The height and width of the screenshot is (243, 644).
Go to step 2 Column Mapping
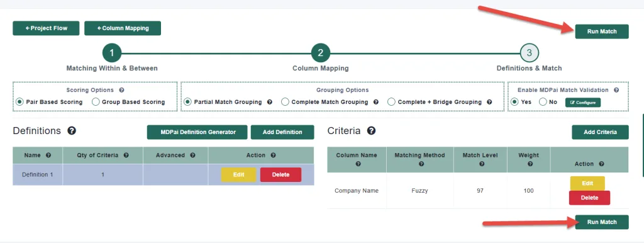(320, 53)
